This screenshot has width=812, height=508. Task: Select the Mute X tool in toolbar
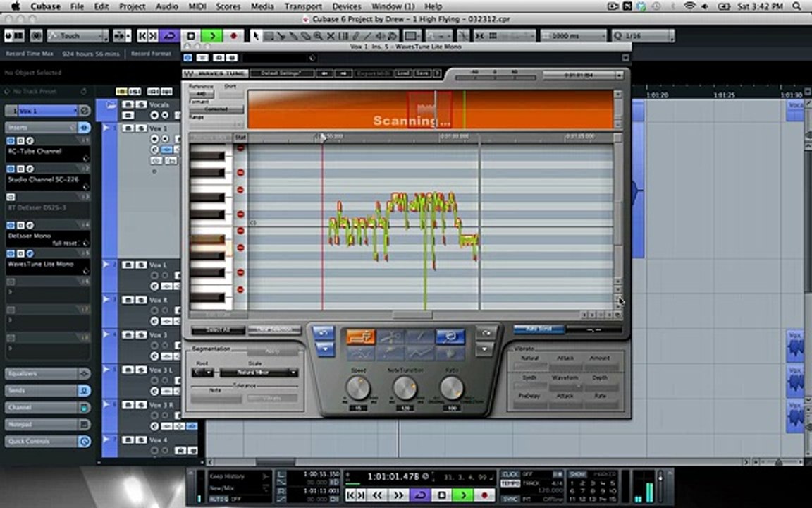tap(331, 36)
